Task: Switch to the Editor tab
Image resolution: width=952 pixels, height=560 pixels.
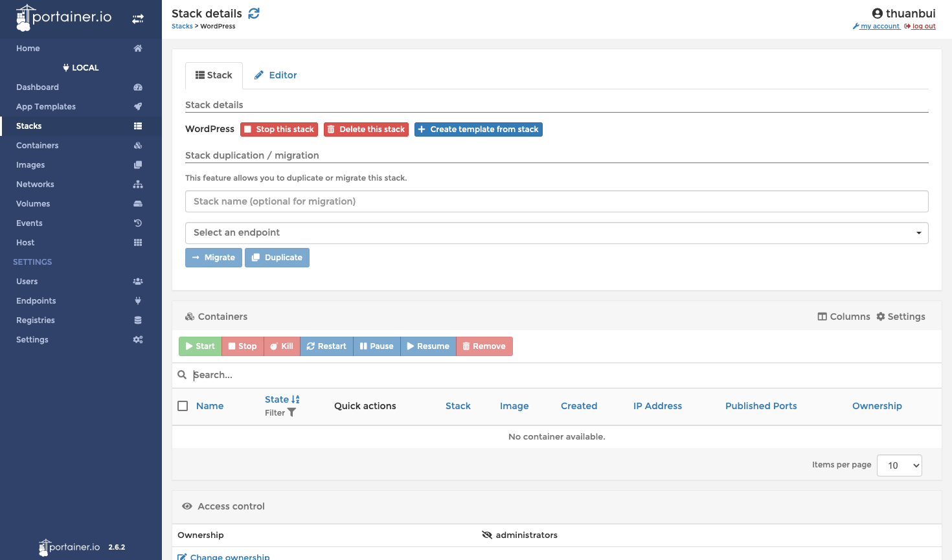Action: pos(276,76)
